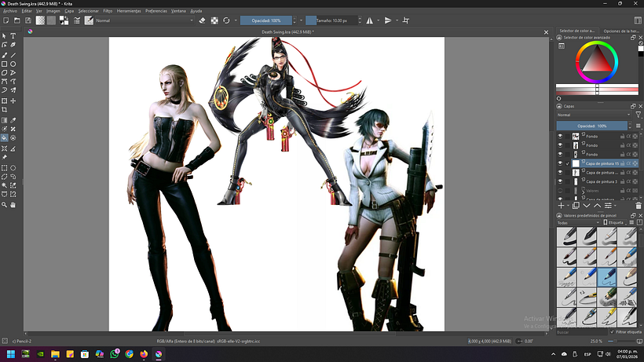Switch to Opciones de la herramienta tab
The width and height of the screenshot is (644, 362).
click(620, 31)
